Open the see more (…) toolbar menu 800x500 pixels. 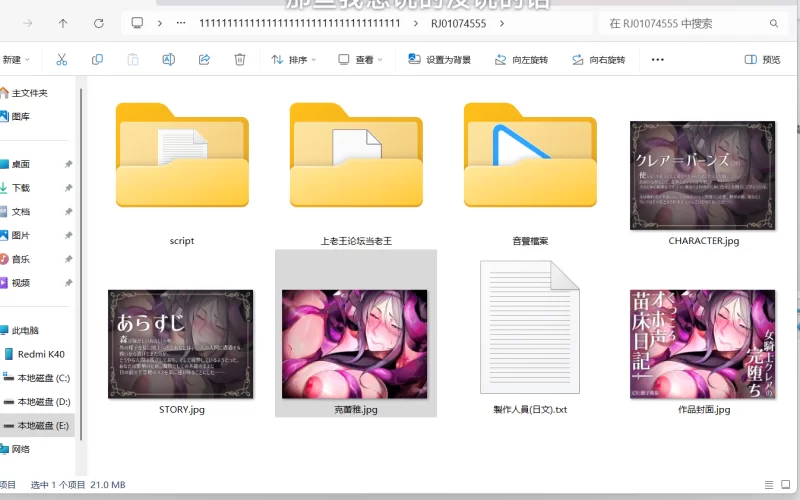658,60
